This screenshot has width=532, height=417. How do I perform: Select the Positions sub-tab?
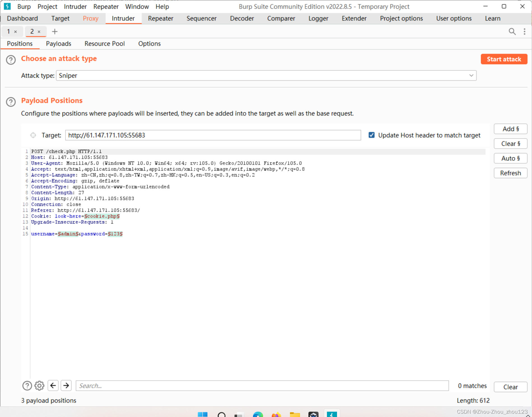point(20,44)
